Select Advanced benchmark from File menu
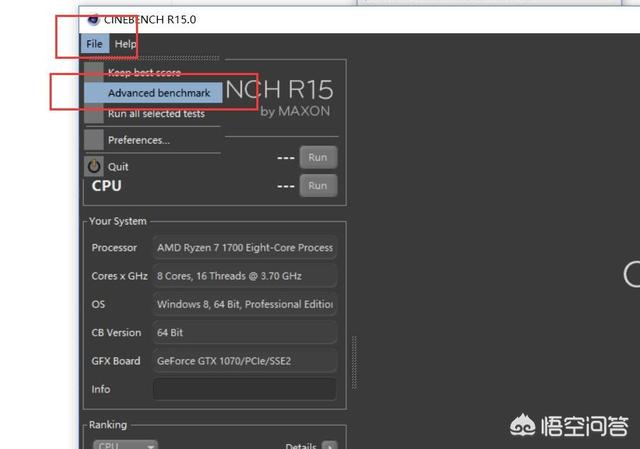This screenshot has width=640, height=449. 153,93
